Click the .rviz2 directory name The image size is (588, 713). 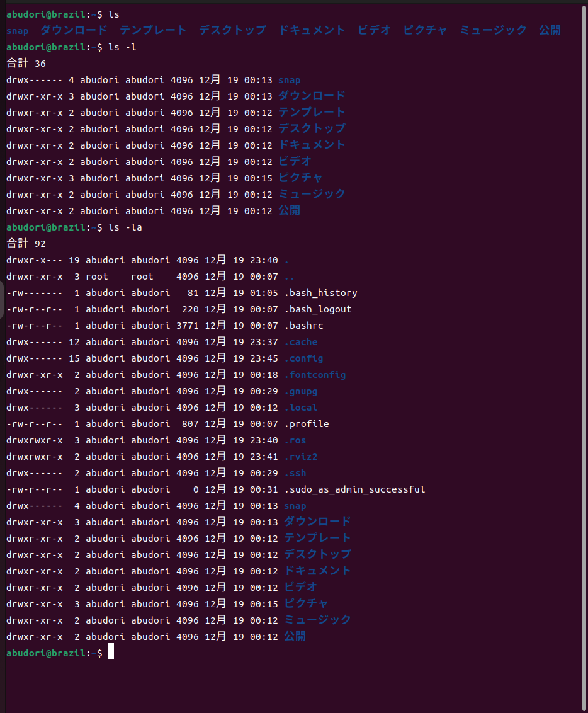tap(301, 457)
